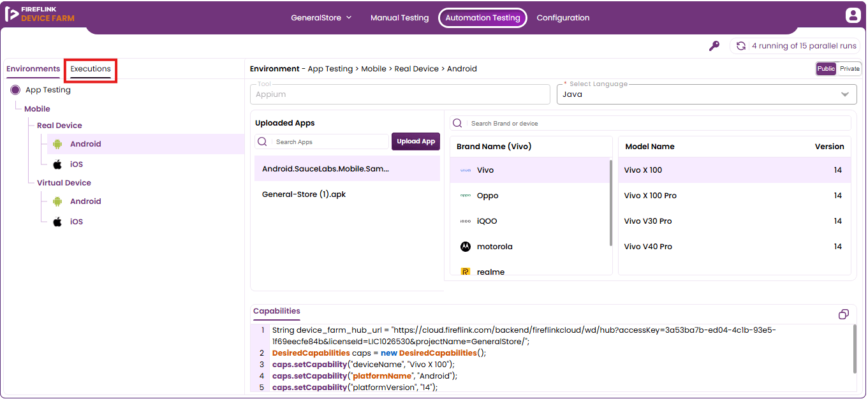
Task: Collapse the Real Device tree node
Action: coord(59,126)
